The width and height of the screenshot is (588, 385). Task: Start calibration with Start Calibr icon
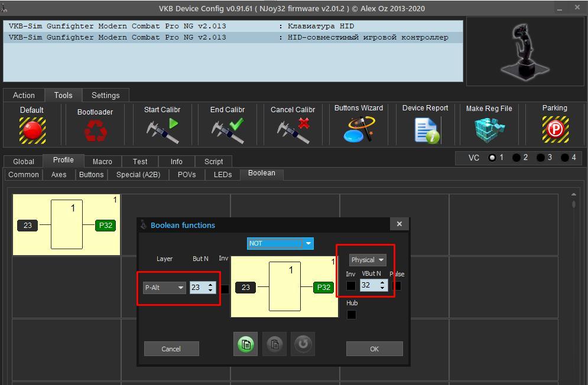click(x=163, y=130)
